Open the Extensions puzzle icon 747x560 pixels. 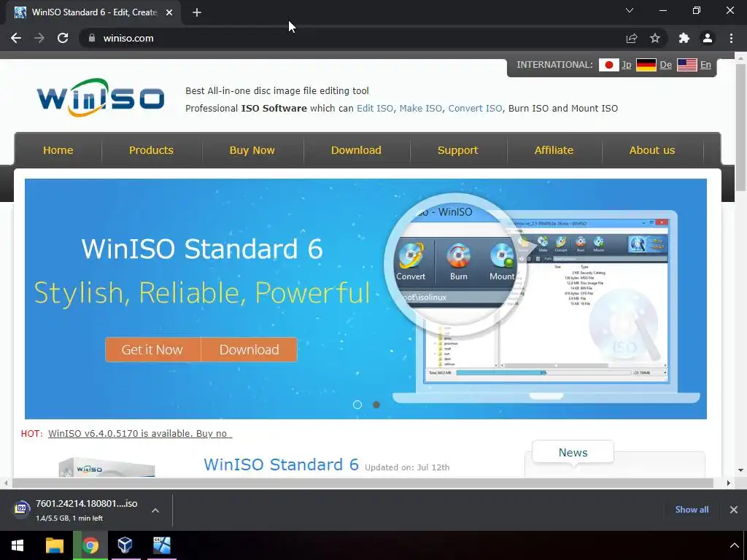point(684,38)
